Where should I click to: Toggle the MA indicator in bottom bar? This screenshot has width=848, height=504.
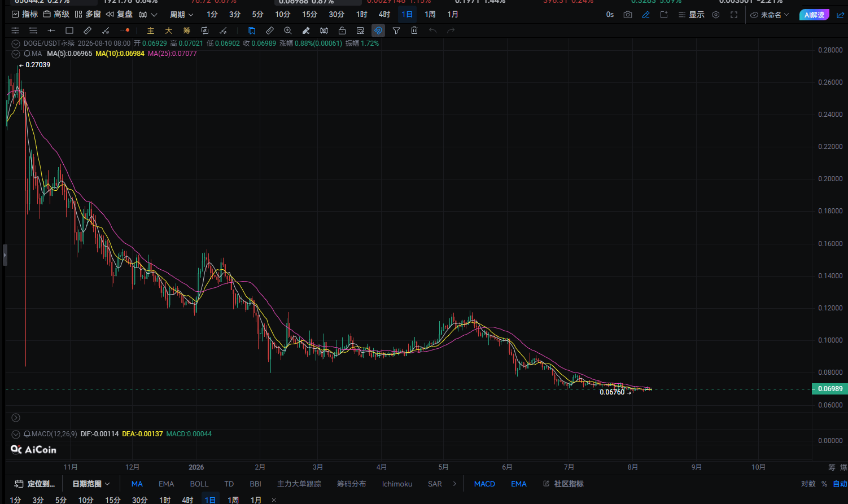click(x=137, y=484)
